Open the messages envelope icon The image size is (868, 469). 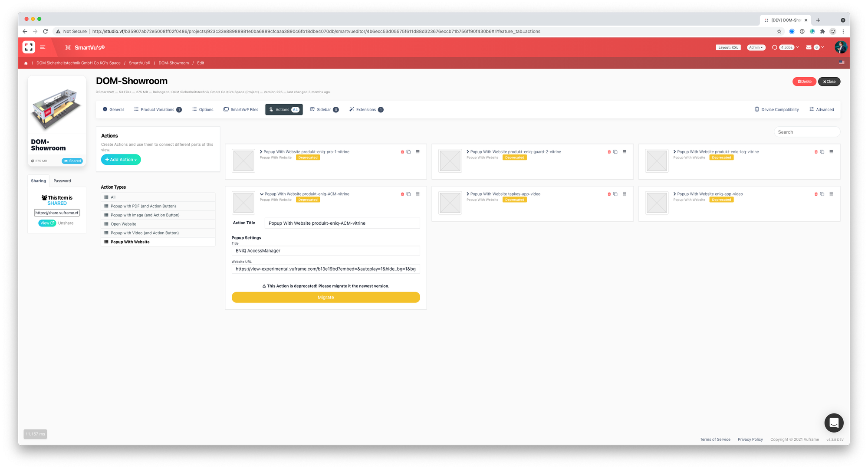(809, 47)
